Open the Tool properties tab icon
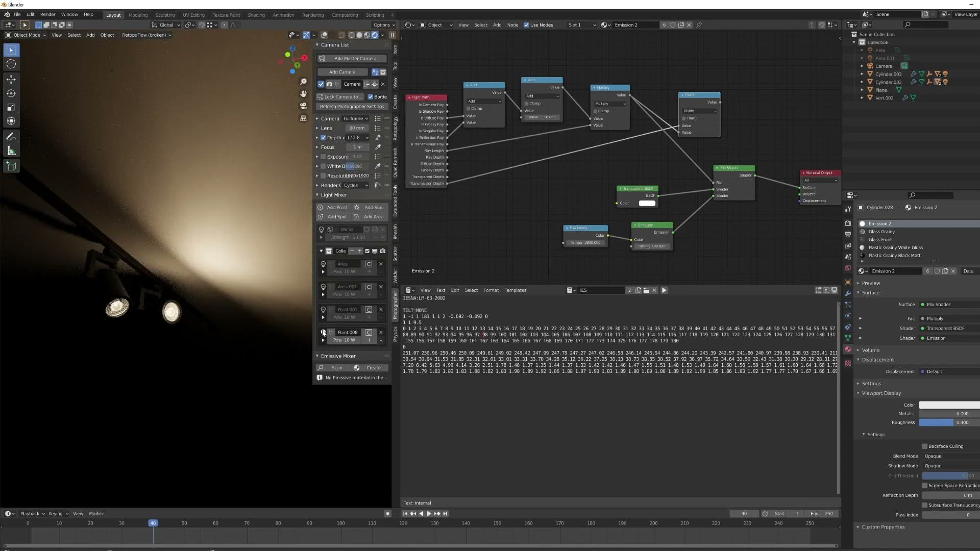Image resolution: width=980 pixels, height=551 pixels. (x=848, y=209)
